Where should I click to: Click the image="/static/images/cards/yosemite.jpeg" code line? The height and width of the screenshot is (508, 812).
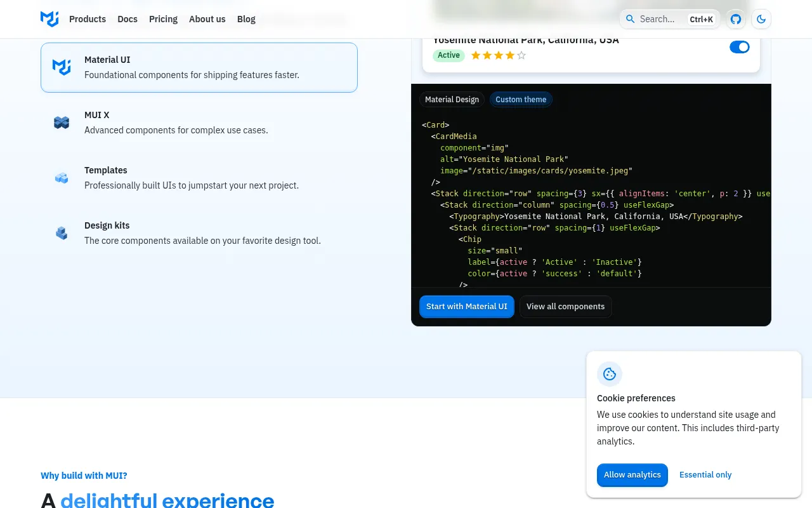tap(537, 171)
